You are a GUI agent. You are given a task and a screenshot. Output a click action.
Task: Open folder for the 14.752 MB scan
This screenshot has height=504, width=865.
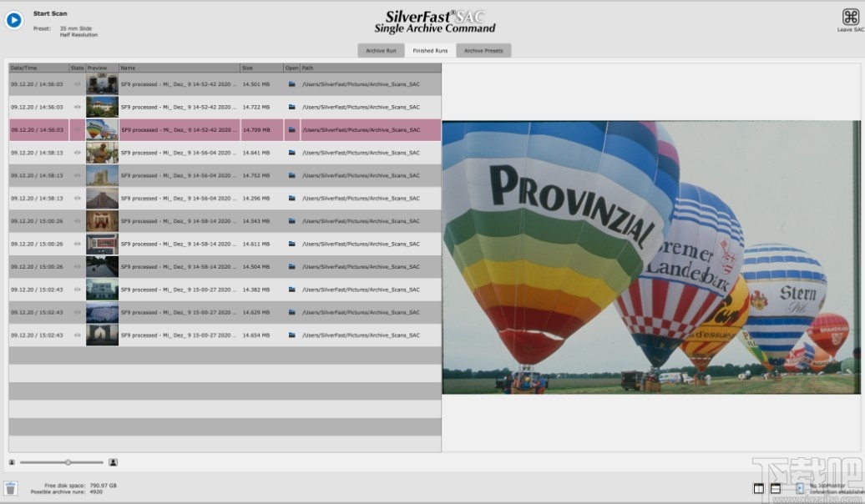292,175
